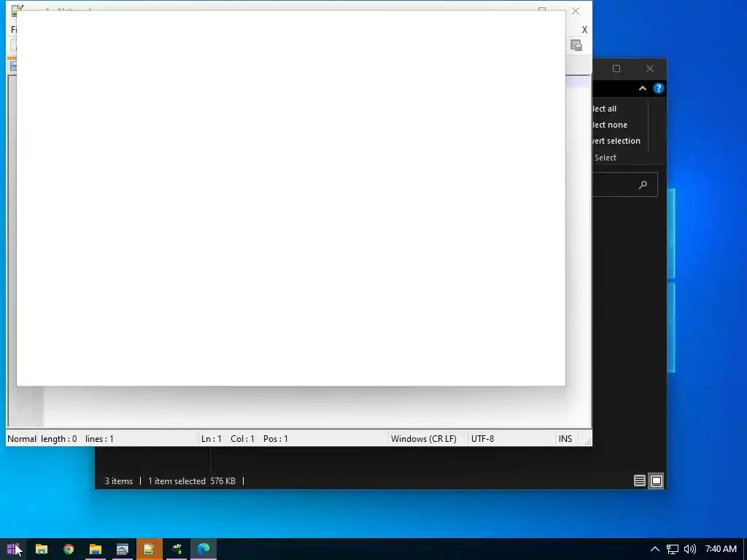The width and height of the screenshot is (747, 560).
Task: Open Microsoft Edge from the taskbar
Action: [x=204, y=549]
